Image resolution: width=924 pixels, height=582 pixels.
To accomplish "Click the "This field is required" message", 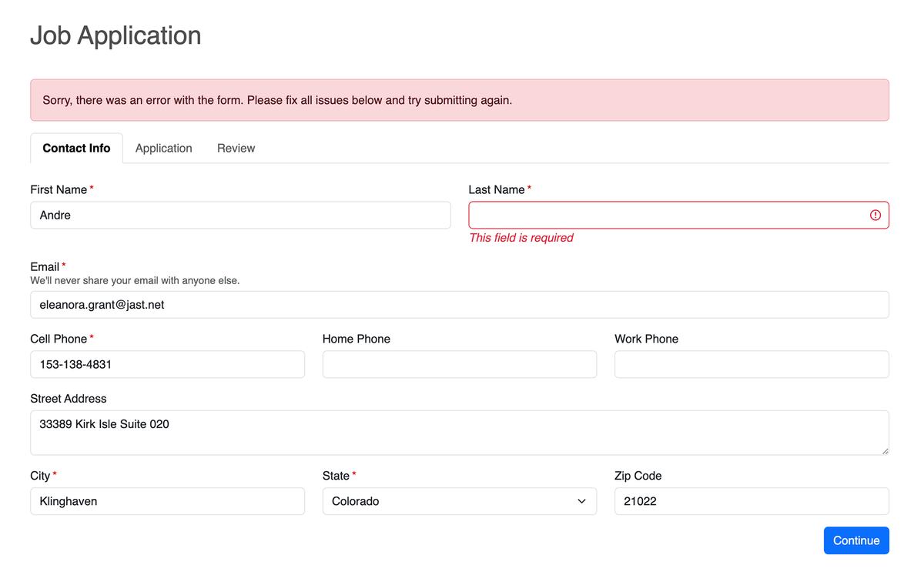I will 521,238.
